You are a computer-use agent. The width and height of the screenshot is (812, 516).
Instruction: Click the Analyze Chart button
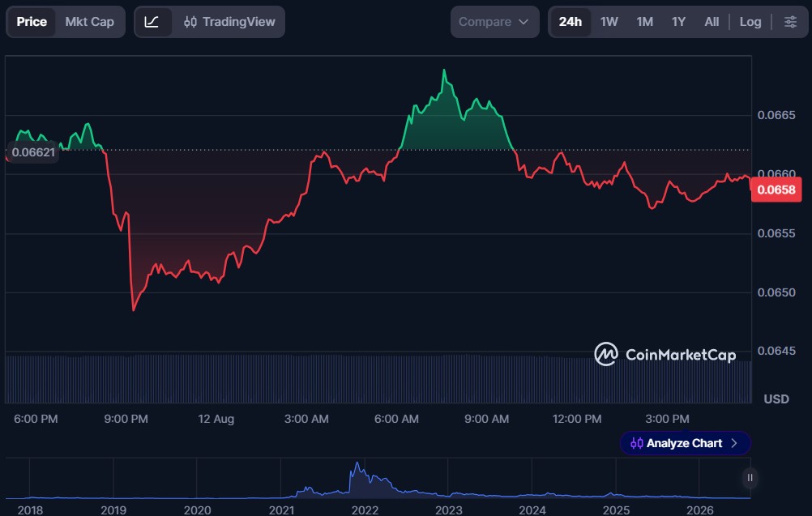point(685,443)
